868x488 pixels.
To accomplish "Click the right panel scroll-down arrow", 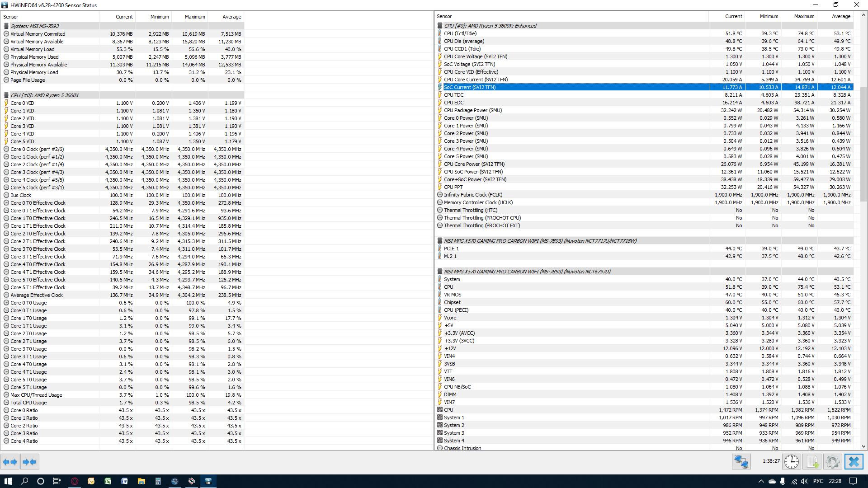I will click(x=863, y=446).
